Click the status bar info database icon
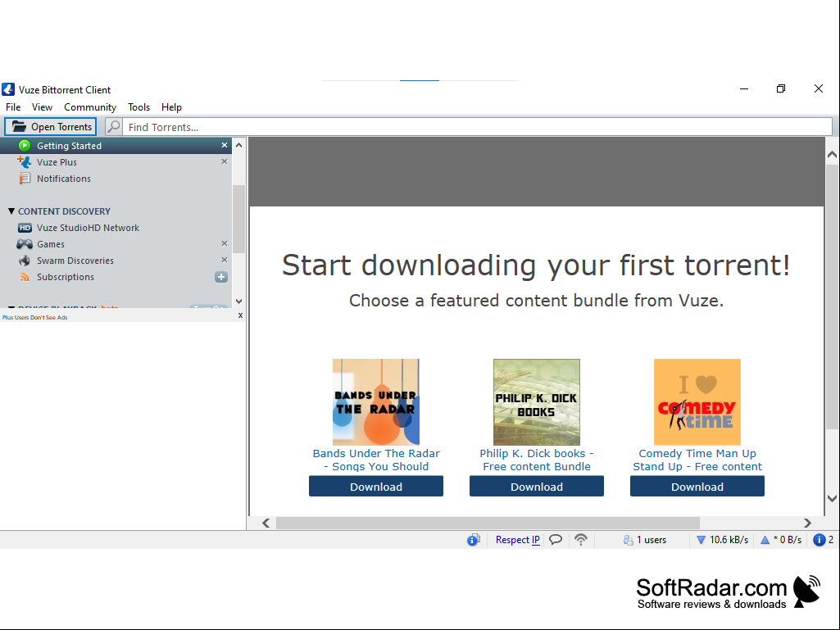The image size is (840, 630). (473, 540)
